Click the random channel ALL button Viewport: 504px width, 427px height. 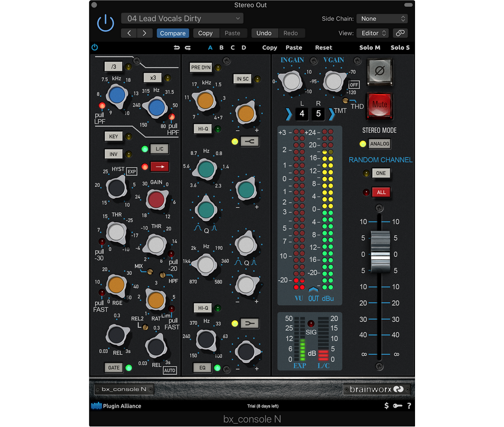(381, 192)
